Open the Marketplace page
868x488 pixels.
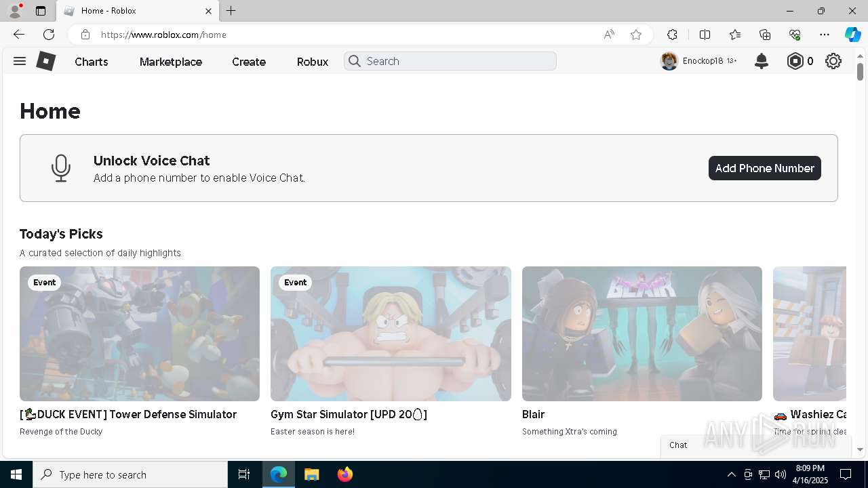pyautogui.click(x=171, y=62)
